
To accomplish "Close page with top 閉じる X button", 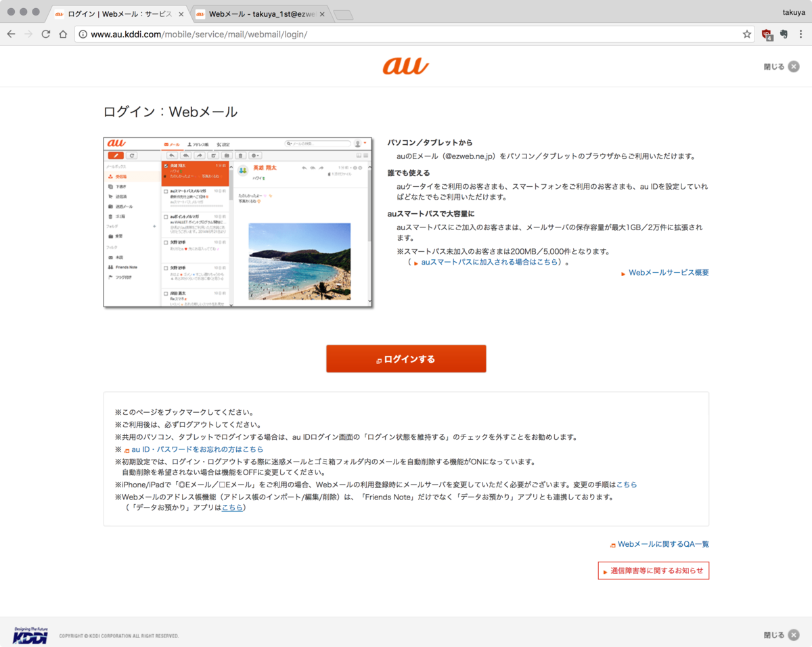I will coord(782,66).
